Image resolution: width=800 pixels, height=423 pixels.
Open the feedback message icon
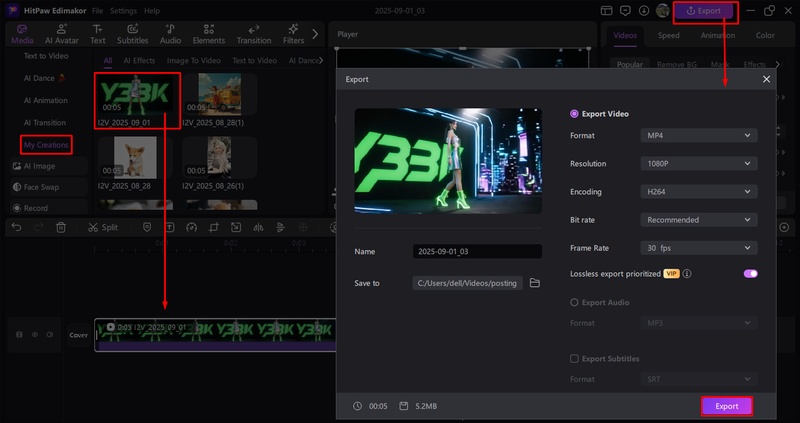click(x=625, y=11)
